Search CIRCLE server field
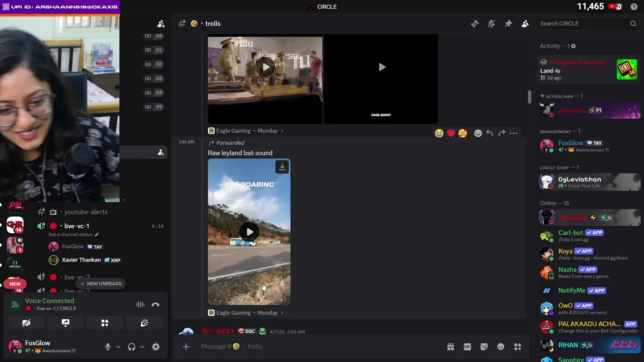 [x=588, y=24]
